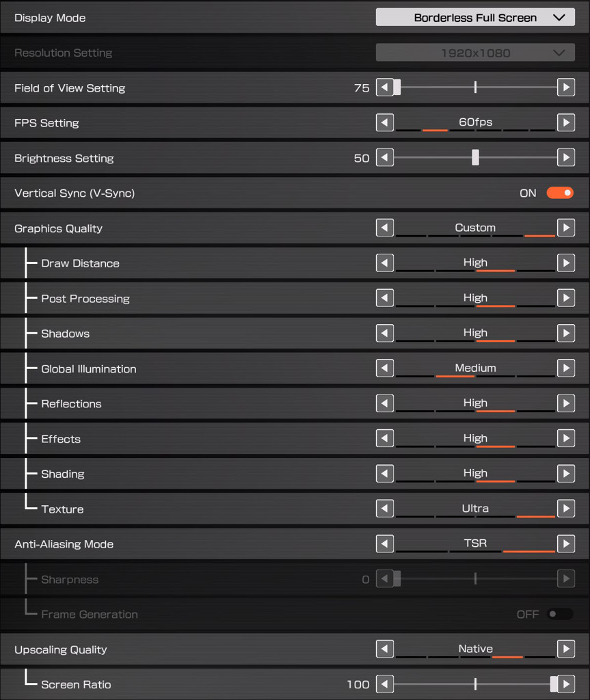Click left arrow for Reflections setting

(x=385, y=404)
